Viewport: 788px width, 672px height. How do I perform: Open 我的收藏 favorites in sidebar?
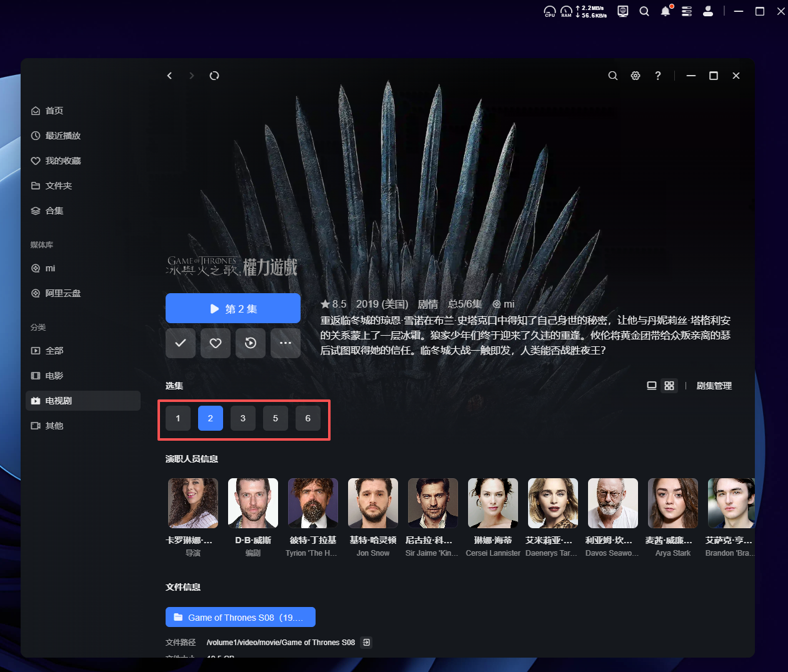point(83,161)
